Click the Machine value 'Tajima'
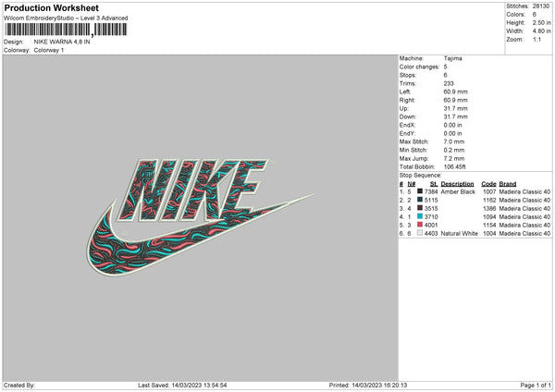The height and width of the screenshot is (392, 555). coord(452,58)
